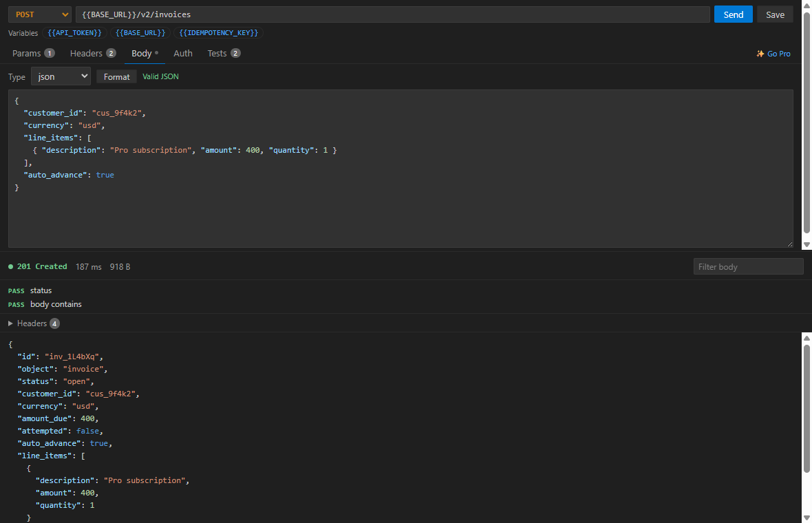
Task: Click "auto_advance": true in the request body
Action: pyautogui.click(x=69, y=175)
